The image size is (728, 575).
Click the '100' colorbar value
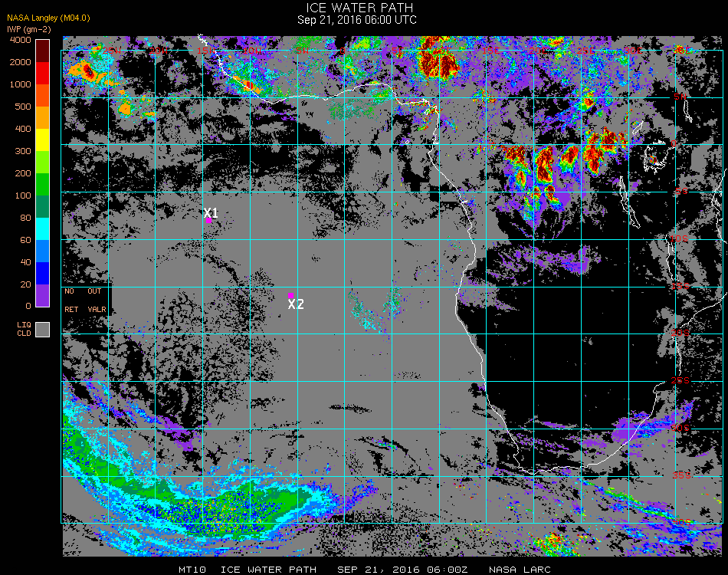tap(23, 196)
